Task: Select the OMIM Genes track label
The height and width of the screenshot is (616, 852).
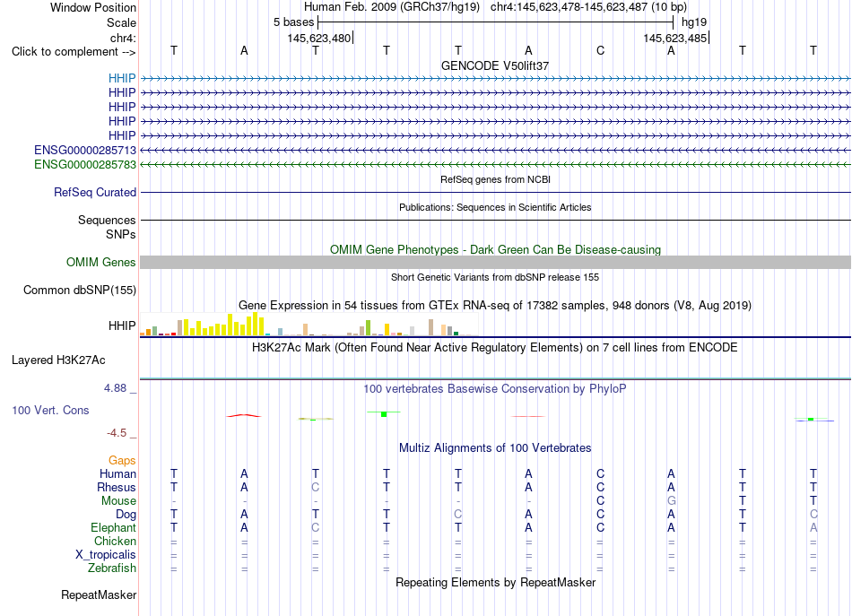Action: (101, 263)
